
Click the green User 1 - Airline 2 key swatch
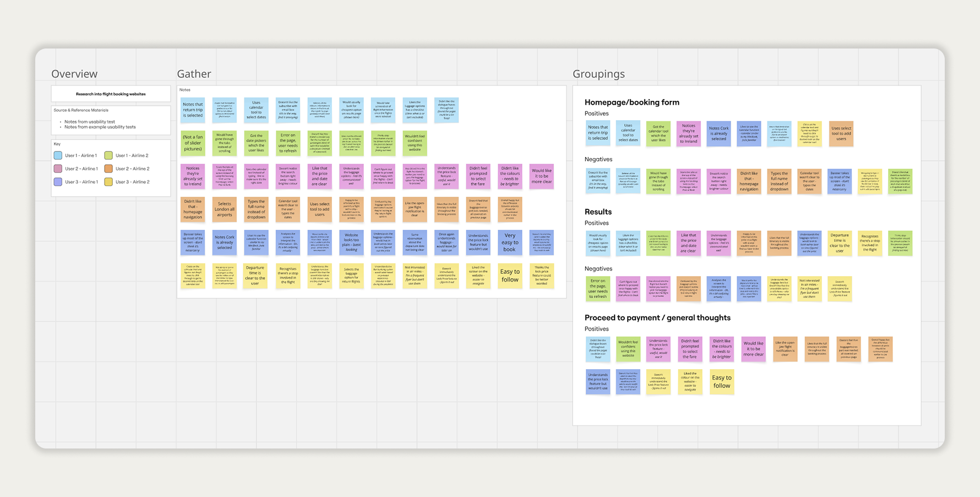[108, 155]
